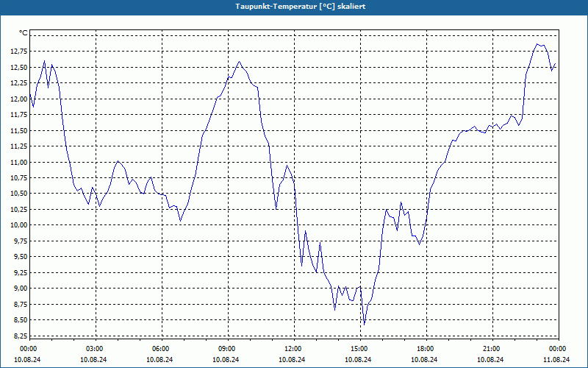Select the 8,25 y-axis label

point(21,336)
